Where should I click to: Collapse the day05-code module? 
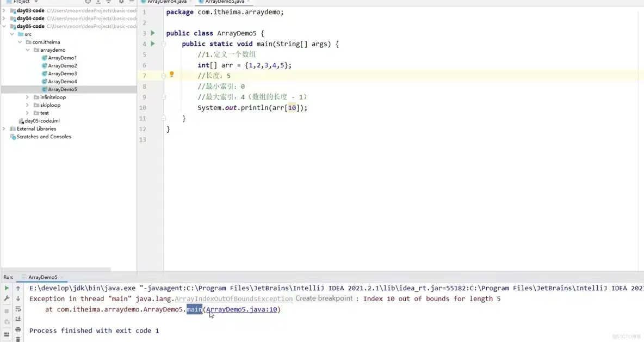click(x=4, y=26)
